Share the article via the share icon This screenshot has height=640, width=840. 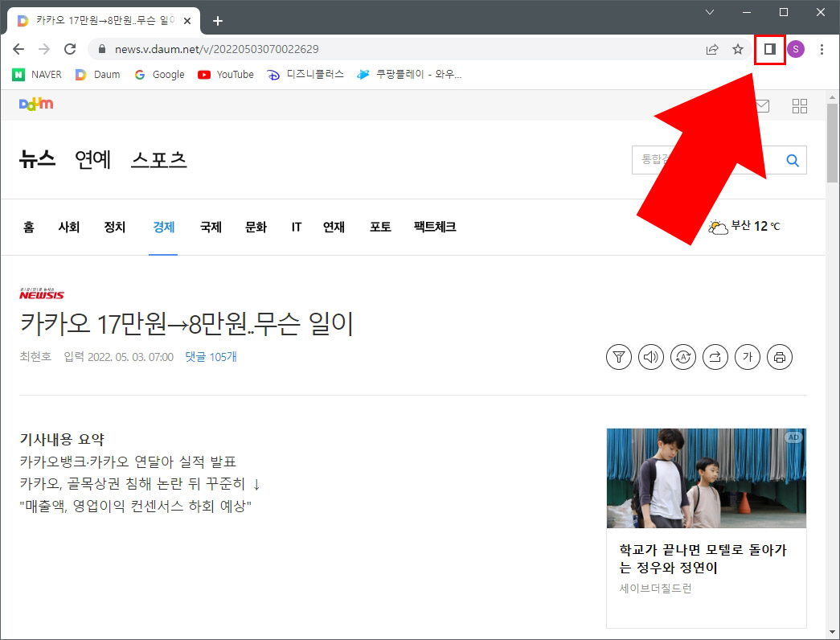point(715,356)
